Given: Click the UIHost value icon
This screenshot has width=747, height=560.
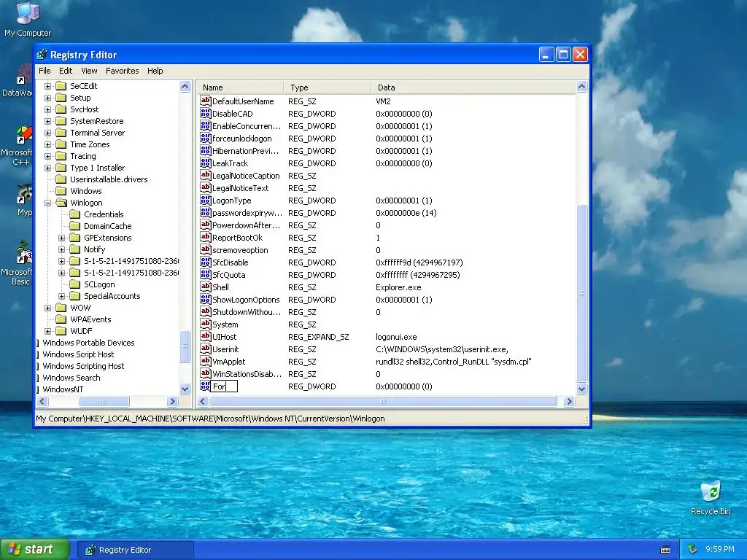Looking at the screenshot, I should click(205, 336).
